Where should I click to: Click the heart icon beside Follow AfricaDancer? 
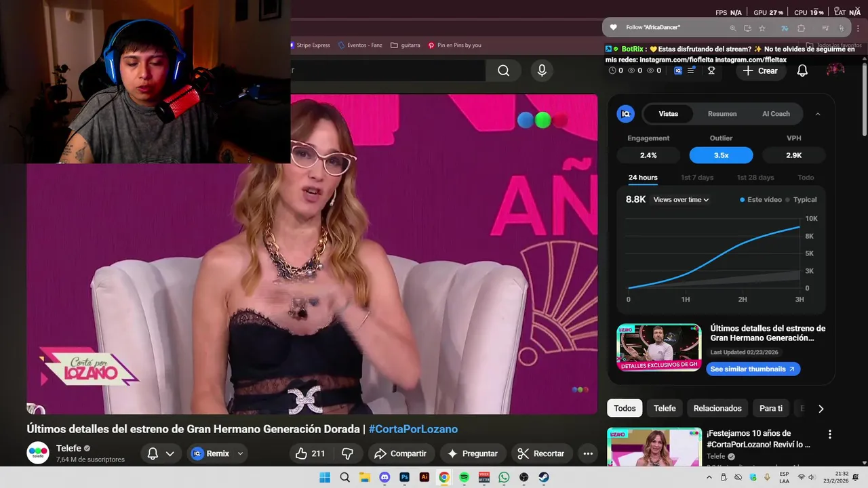pyautogui.click(x=614, y=28)
